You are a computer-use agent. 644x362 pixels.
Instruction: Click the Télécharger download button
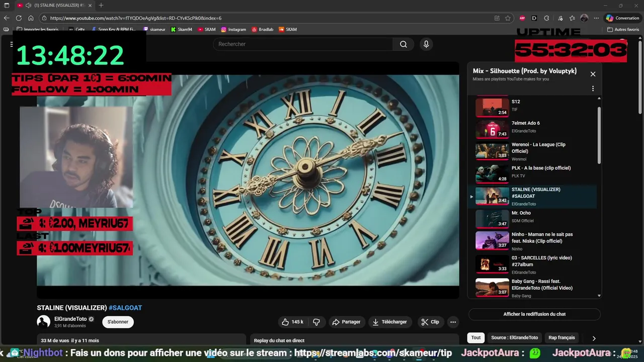390,322
